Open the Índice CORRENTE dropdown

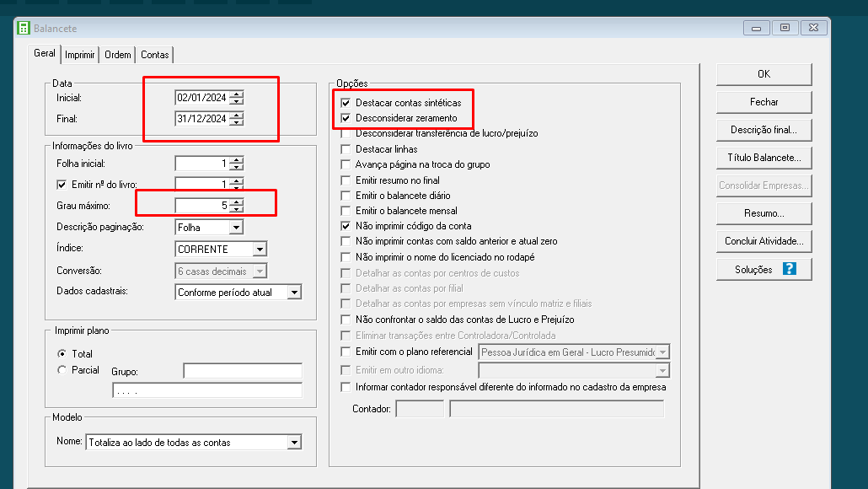(x=260, y=250)
